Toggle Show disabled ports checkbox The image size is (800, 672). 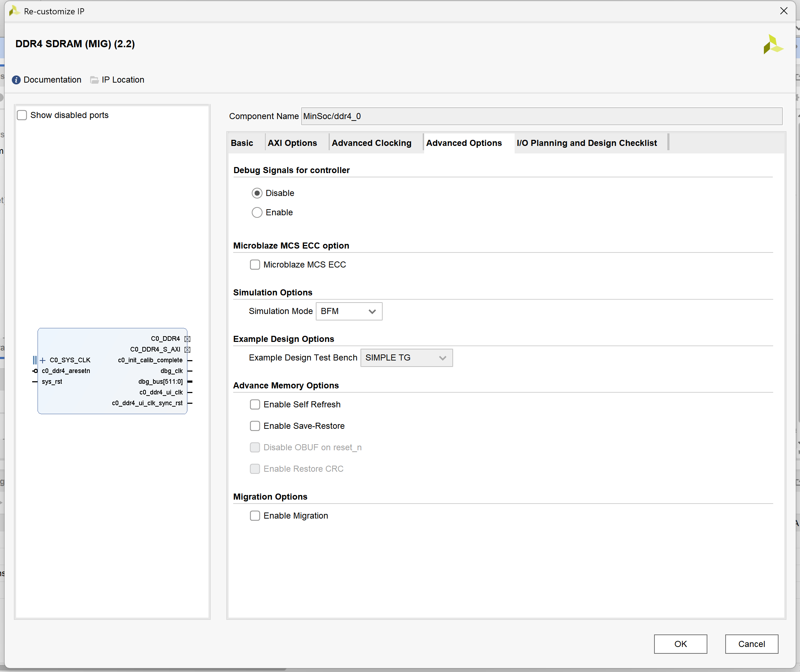click(x=22, y=115)
